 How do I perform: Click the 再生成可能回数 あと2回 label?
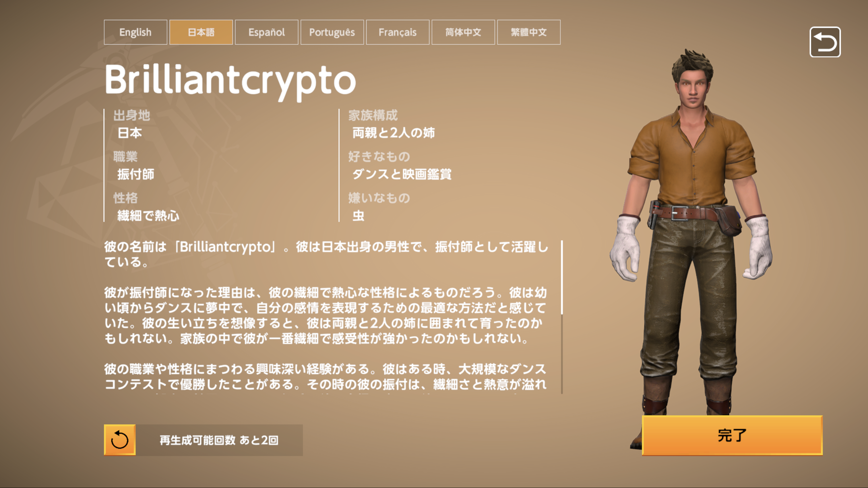(219, 440)
